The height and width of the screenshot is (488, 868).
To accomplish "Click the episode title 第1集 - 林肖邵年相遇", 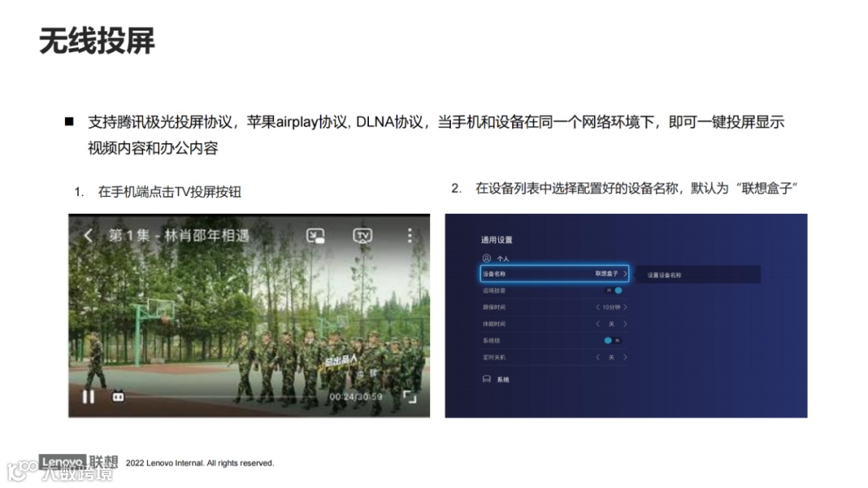I will (178, 236).
